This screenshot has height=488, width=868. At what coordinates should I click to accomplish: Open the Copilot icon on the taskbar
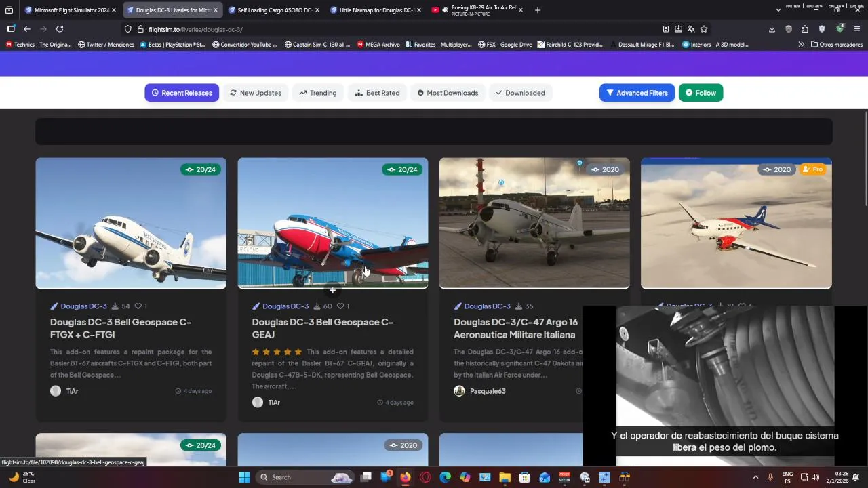pyautogui.click(x=465, y=477)
